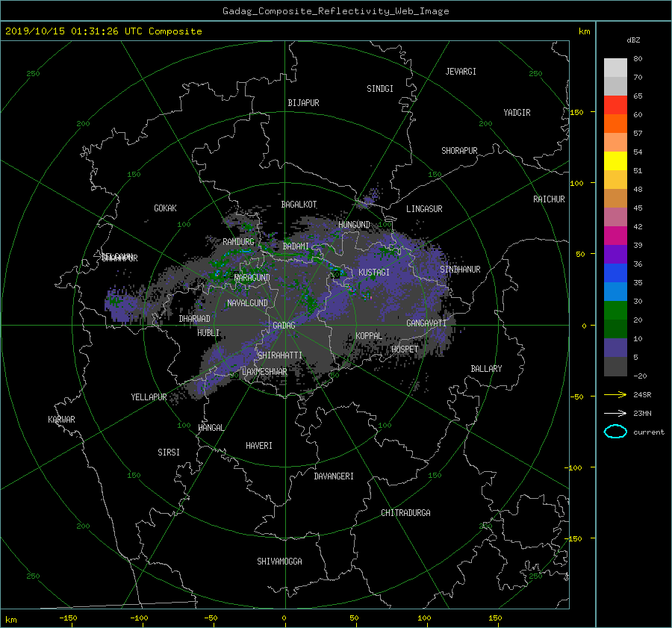
Task: Click the HAVERI city label
Action: tap(259, 447)
